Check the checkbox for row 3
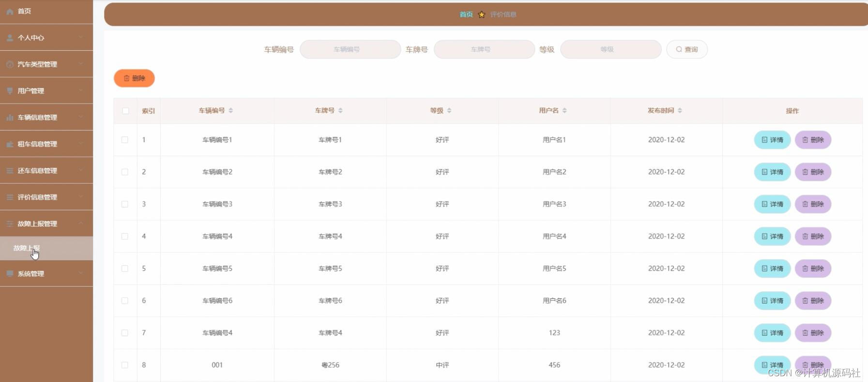Viewport: 868px width, 382px height. tap(125, 204)
